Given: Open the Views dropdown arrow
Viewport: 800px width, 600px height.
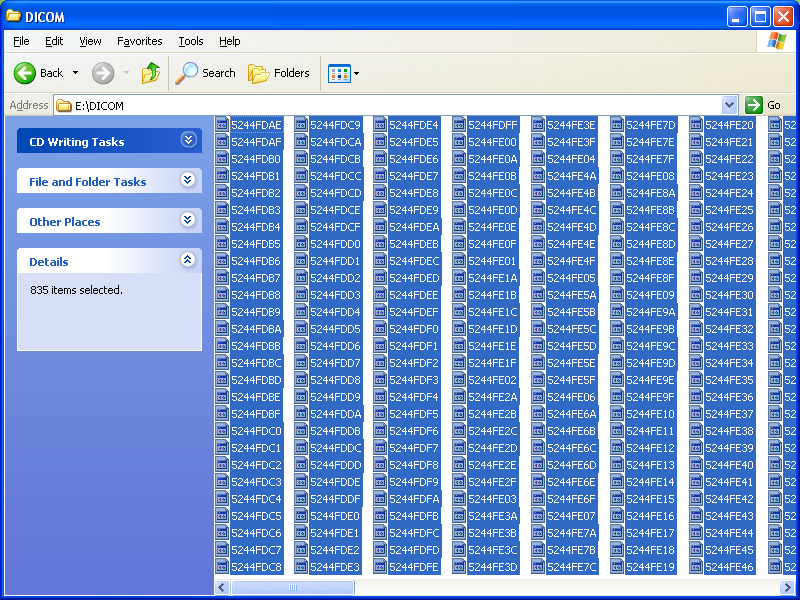Looking at the screenshot, I should [x=356, y=73].
